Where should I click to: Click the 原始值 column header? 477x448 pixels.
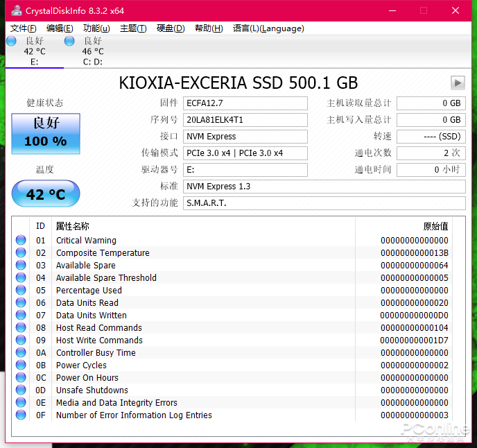404,226
